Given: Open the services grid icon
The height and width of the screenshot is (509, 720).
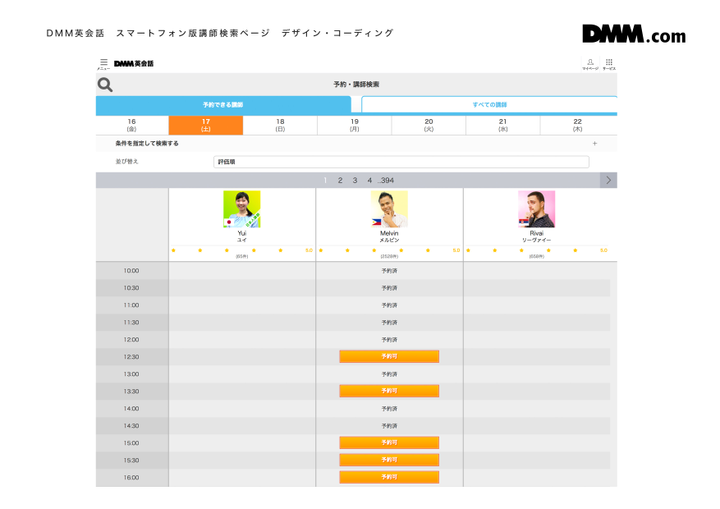Looking at the screenshot, I should 609,64.
